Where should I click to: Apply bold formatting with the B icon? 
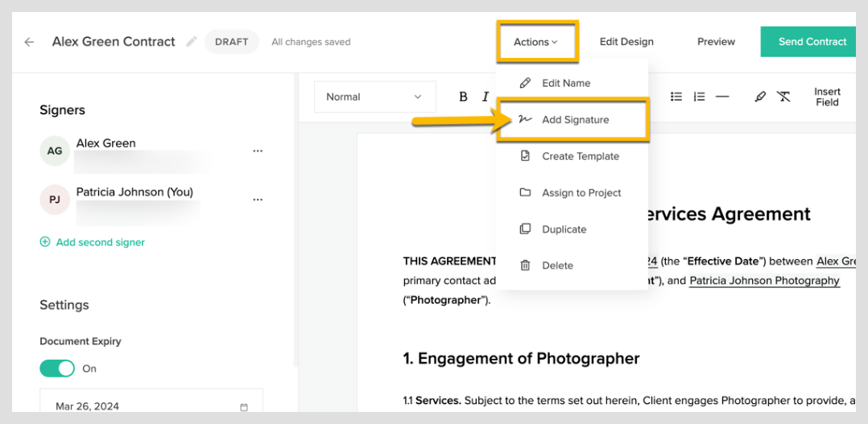pyautogui.click(x=463, y=97)
